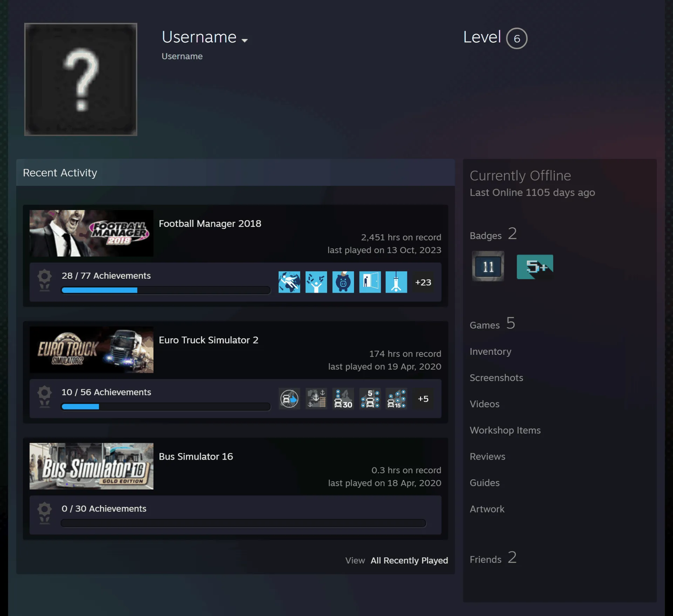Image resolution: width=673 pixels, height=616 pixels.
Task: Open the Euro Truck Simulator 2 banner image
Action: (91, 350)
